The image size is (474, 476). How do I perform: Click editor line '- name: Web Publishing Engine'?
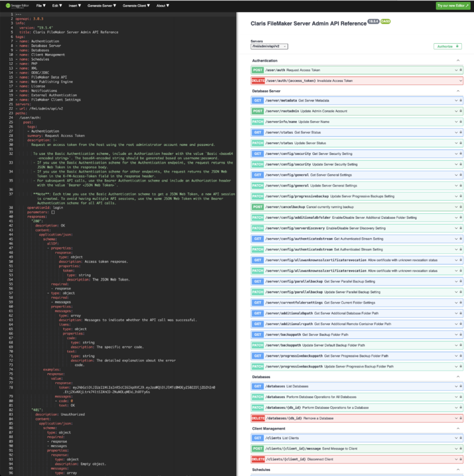pos(44,82)
